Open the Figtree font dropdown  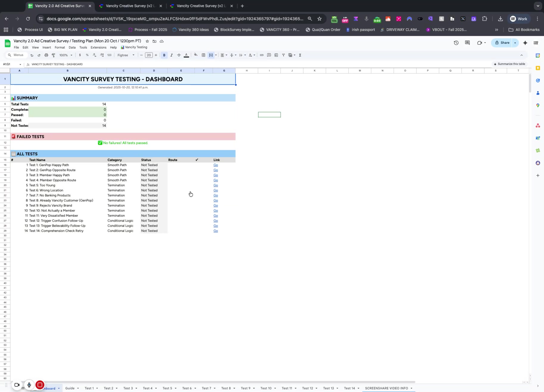(x=126, y=55)
